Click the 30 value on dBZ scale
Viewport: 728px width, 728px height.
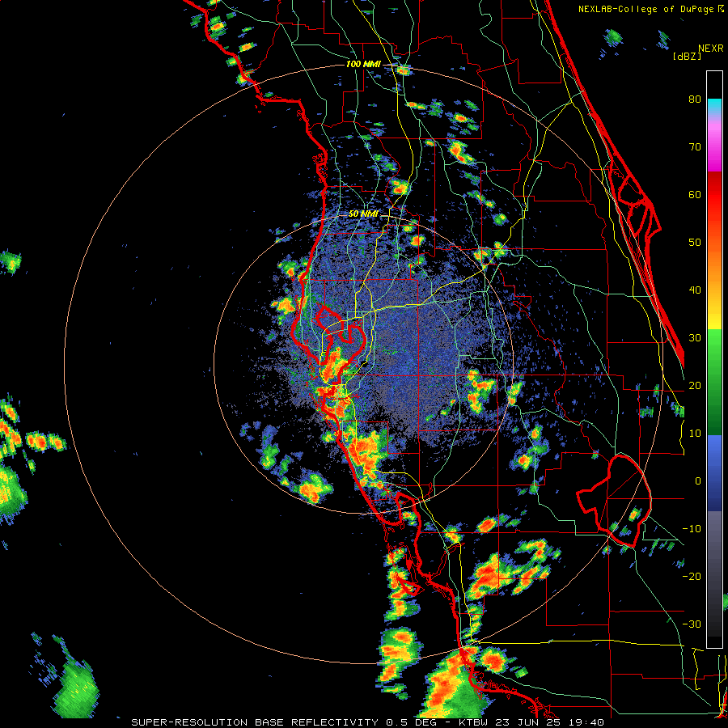(695, 338)
